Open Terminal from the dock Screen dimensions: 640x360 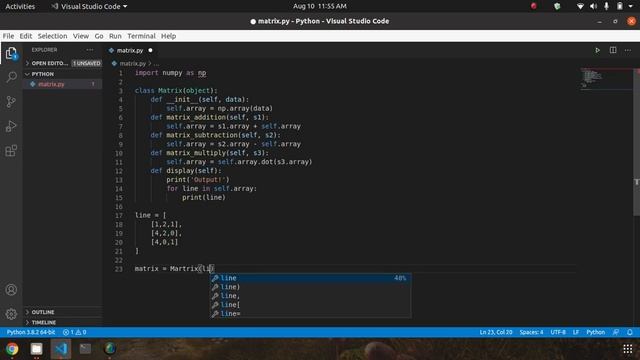85,349
